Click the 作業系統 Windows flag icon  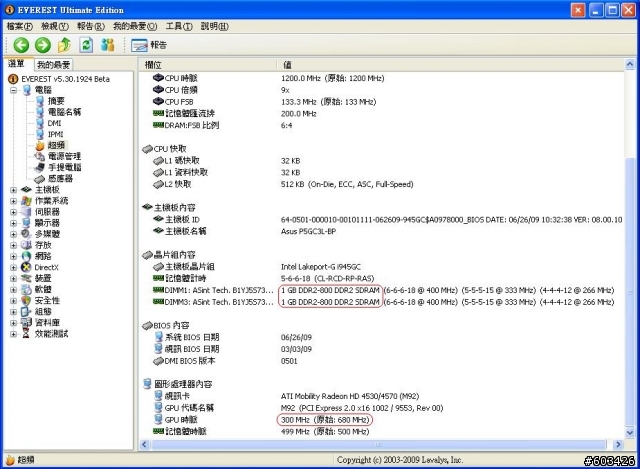click(x=26, y=200)
